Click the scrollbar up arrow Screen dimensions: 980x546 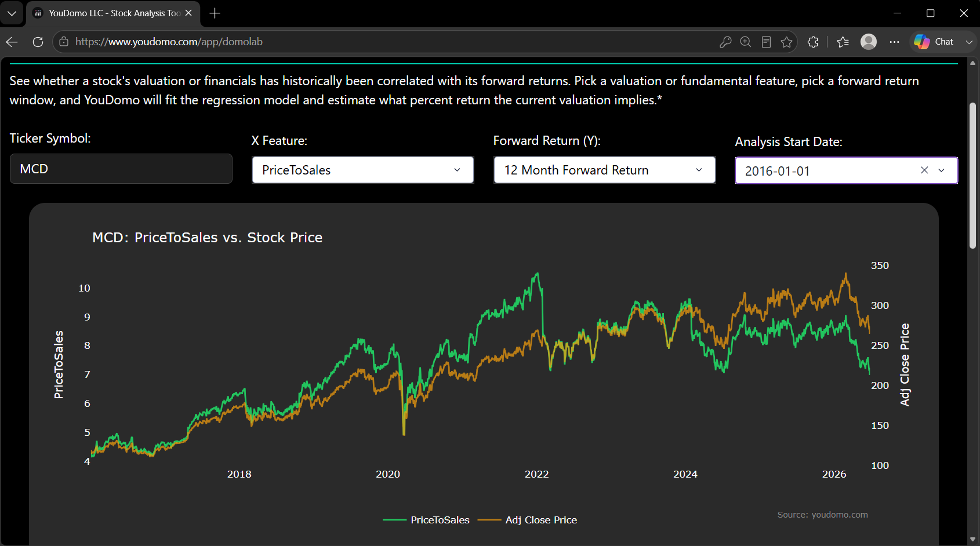[x=972, y=63]
